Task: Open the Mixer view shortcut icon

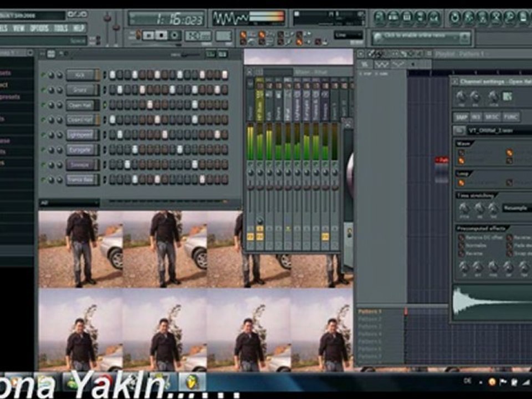Action: [434, 17]
